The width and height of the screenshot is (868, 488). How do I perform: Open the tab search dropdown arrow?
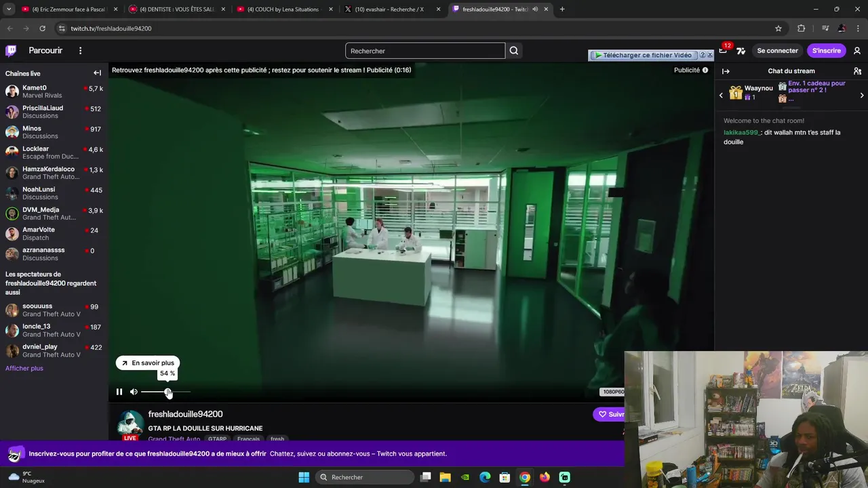[x=9, y=9]
